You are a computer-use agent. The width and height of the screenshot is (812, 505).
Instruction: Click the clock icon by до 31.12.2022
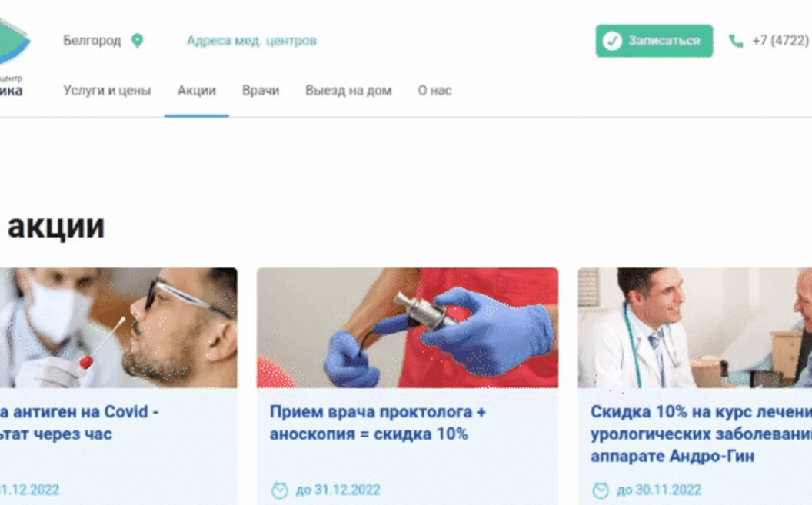[x=280, y=490]
